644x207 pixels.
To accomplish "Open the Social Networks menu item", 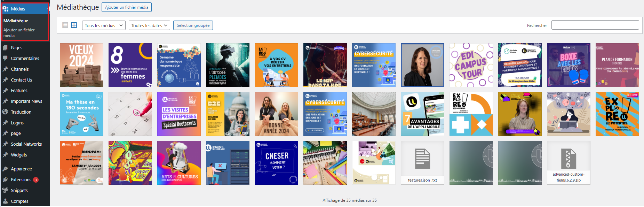I will [x=26, y=144].
